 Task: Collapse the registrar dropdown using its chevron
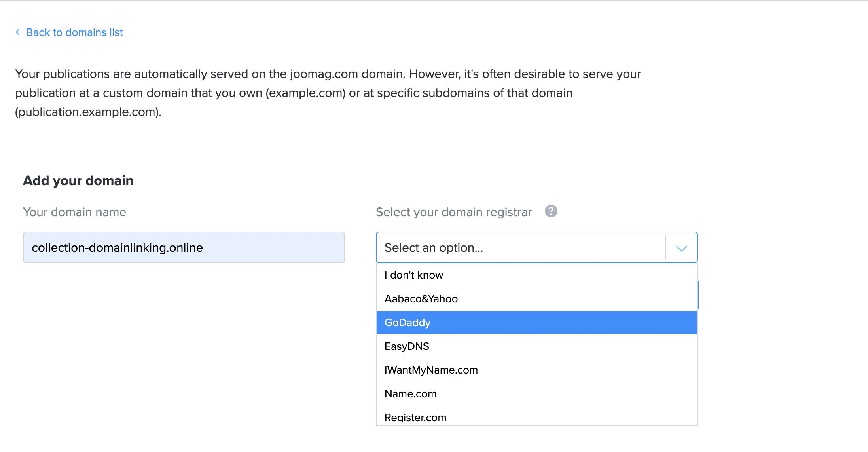681,248
